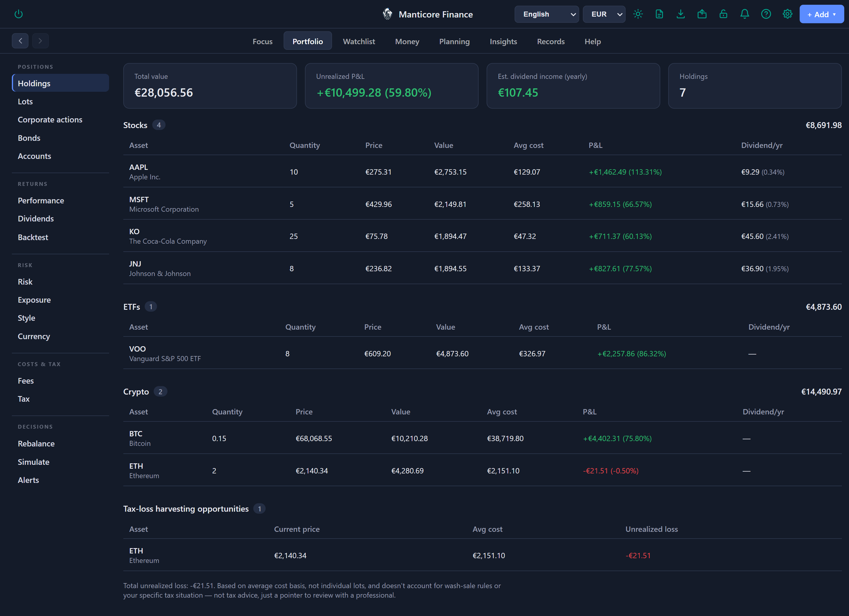The height and width of the screenshot is (616, 849).
Task: Open the Planning tab
Action: [x=454, y=41]
